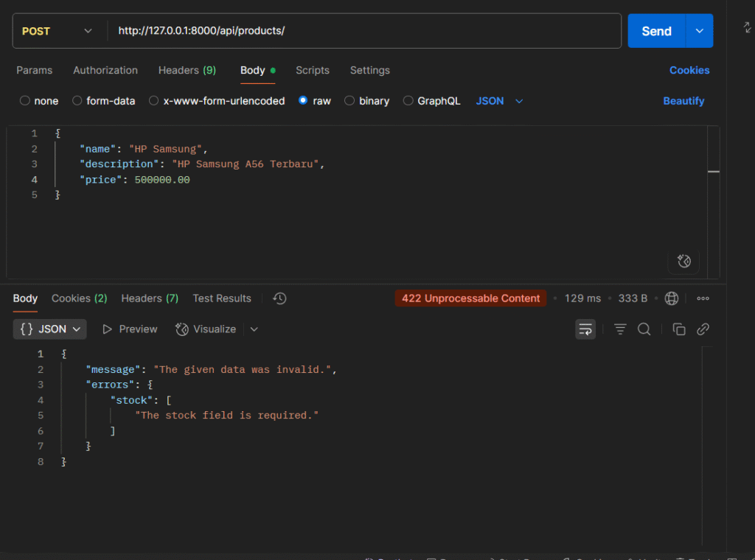The width and height of the screenshot is (755, 560).
Task: Open the POST method dropdown
Action: coord(58,31)
